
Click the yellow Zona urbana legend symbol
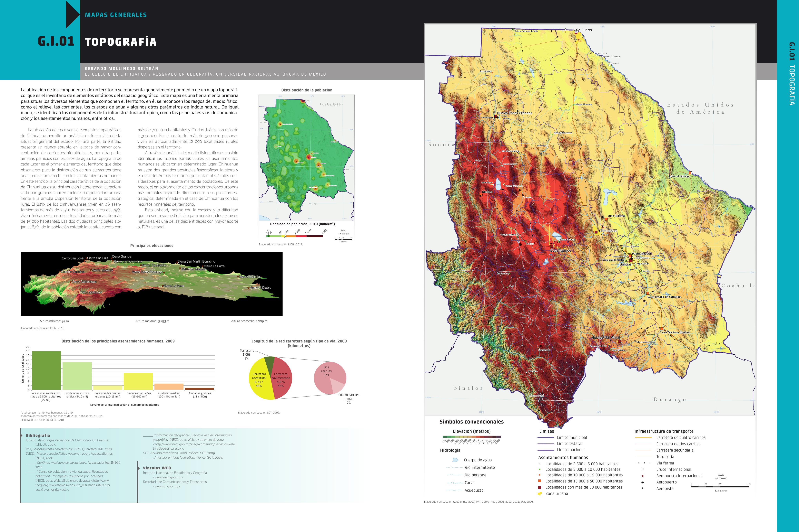[x=540, y=494]
